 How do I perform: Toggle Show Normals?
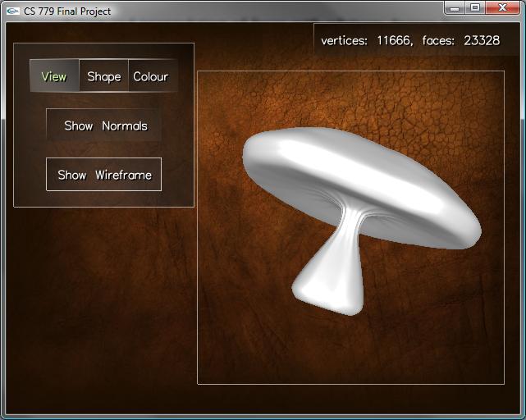click(104, 126)
